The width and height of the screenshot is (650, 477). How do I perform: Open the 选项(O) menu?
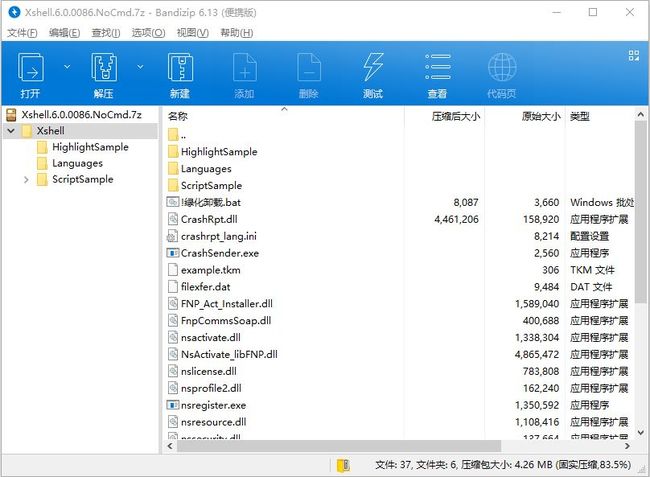[148, 33]
